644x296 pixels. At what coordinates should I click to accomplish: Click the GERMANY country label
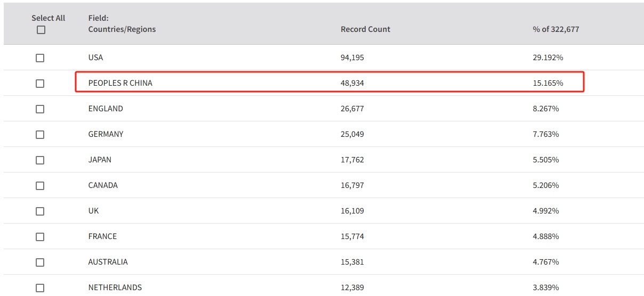[106, 134]
